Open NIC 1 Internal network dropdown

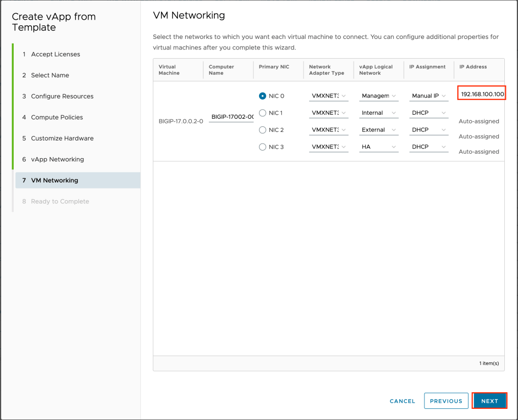click(x=378, y=113)
